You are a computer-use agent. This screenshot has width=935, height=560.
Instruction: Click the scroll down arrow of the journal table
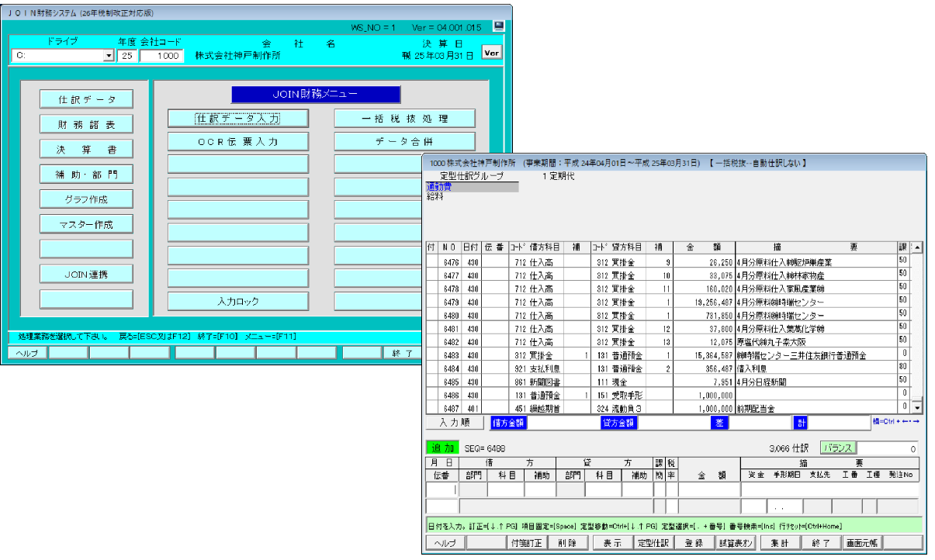(917, 407)
